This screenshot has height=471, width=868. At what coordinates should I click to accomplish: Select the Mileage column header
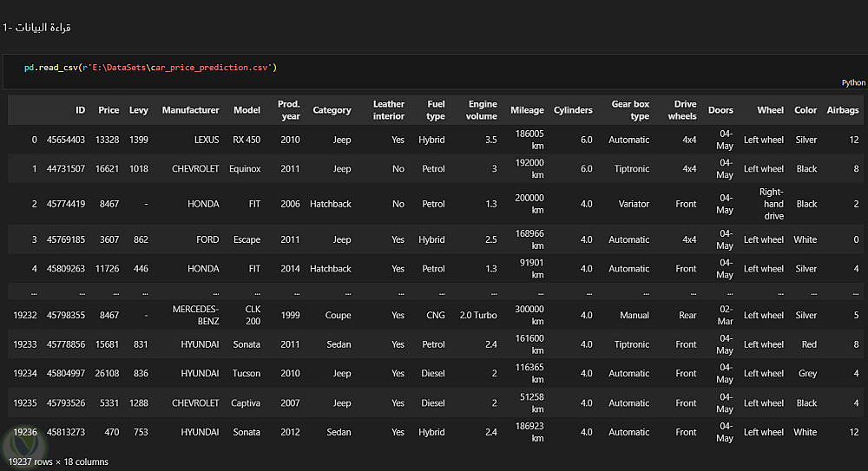(527, 110)
